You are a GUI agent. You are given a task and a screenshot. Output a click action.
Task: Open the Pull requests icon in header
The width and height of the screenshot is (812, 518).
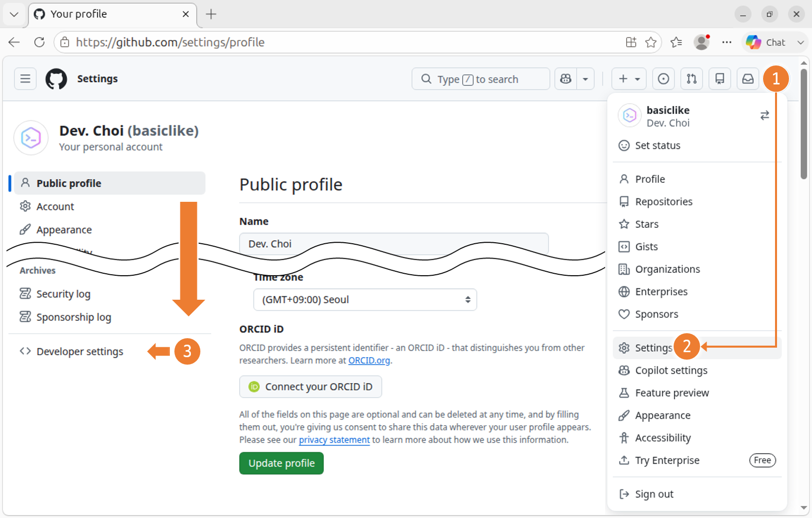(x=692, y=79)
